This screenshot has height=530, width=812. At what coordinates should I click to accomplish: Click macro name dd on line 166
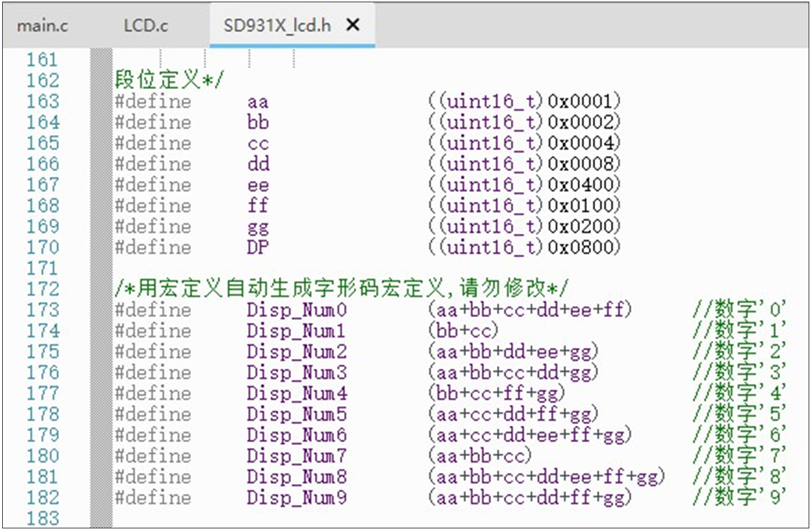click(x=258, y=164)
